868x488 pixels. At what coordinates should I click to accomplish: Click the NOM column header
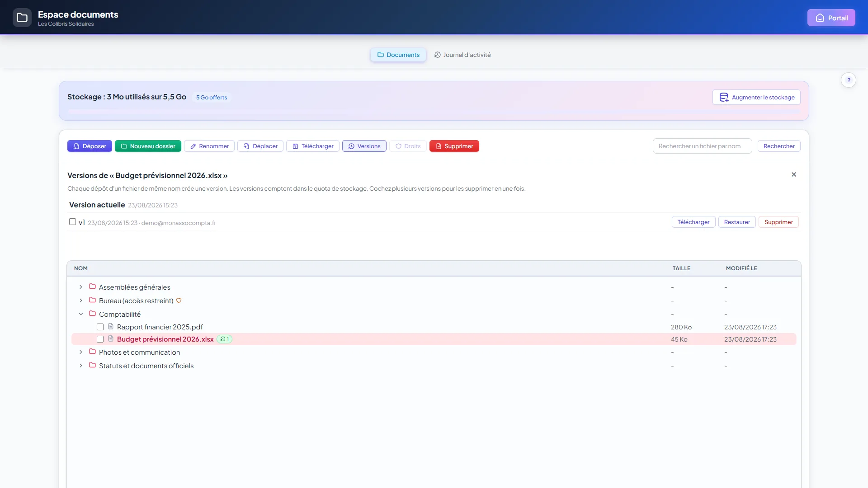[x=81, y=268]
